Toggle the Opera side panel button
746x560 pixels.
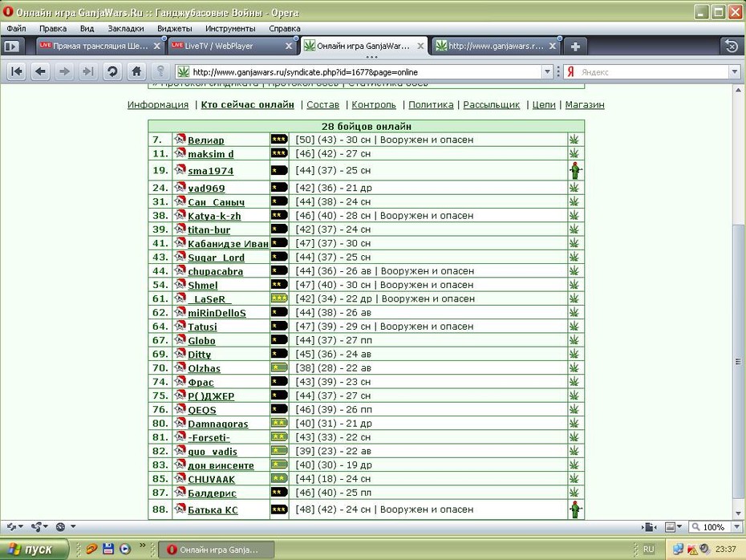coord(11,47)
